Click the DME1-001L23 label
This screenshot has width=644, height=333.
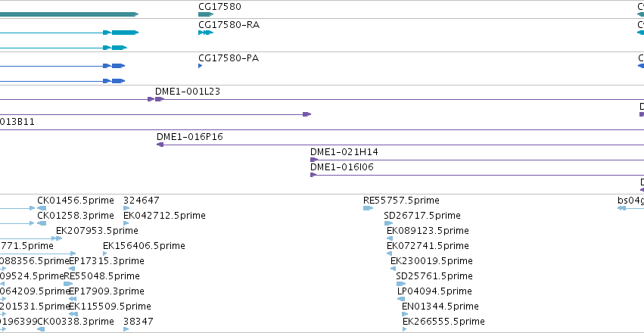click(187, 92)
